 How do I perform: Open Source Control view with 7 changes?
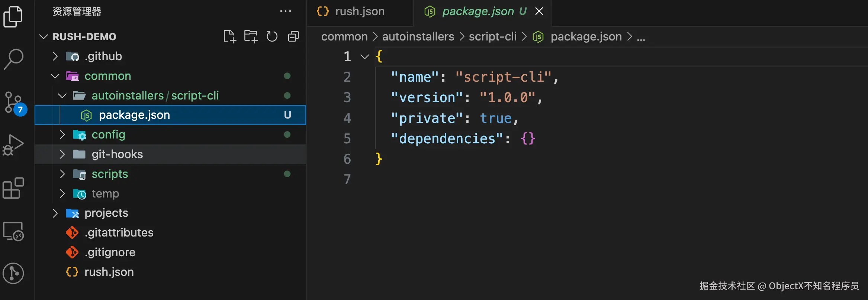14,103
